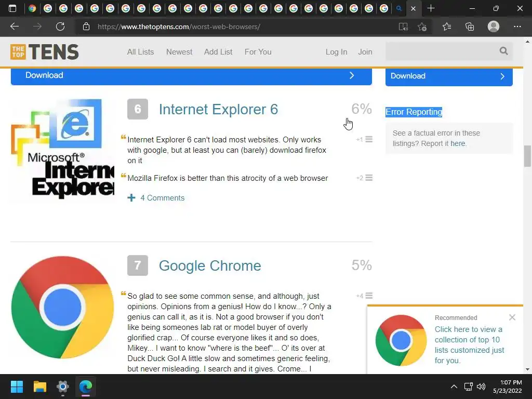The height and width of the screenshot is (399, 532).
Task: Click the TheTopTens search magnifier icon
Action: (x=503, y=51)
